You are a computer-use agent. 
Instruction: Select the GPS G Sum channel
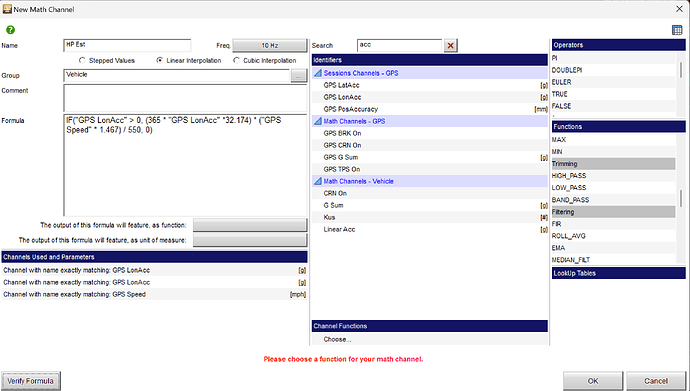click(429, 157)
